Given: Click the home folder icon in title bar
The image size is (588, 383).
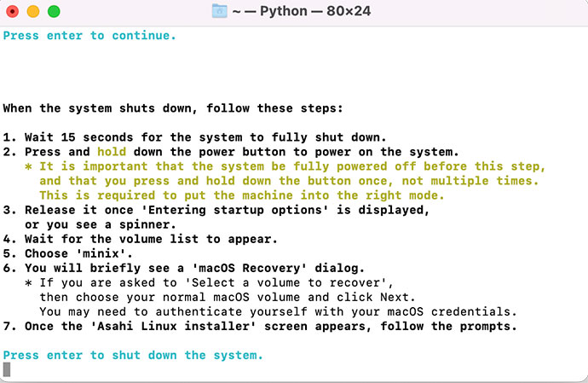Looking at the screenshot, I should 220,12.
